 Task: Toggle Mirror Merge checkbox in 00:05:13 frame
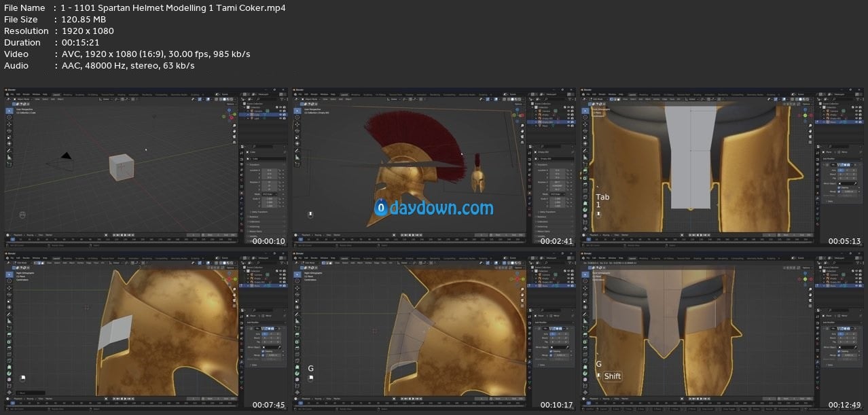coord(839,192)
